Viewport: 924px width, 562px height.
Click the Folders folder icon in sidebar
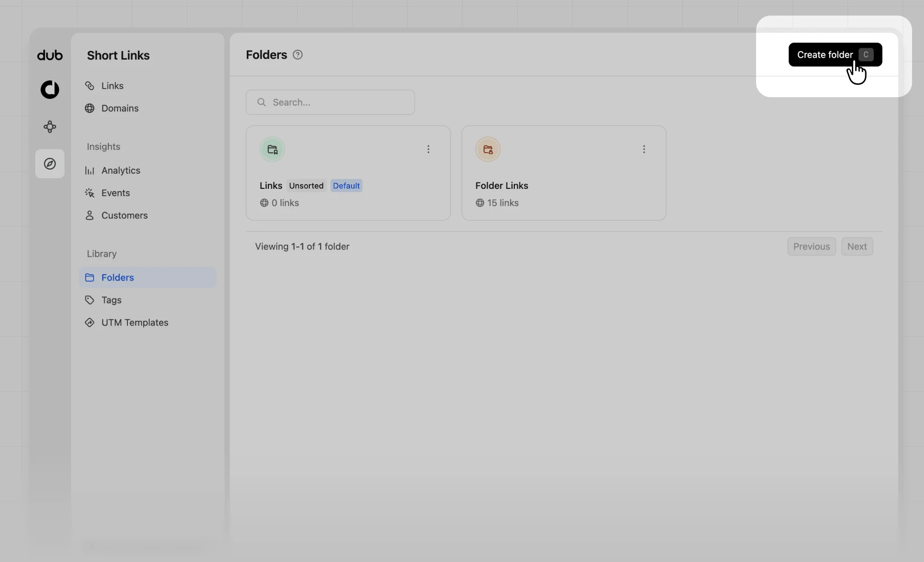(x=89, y=277)
